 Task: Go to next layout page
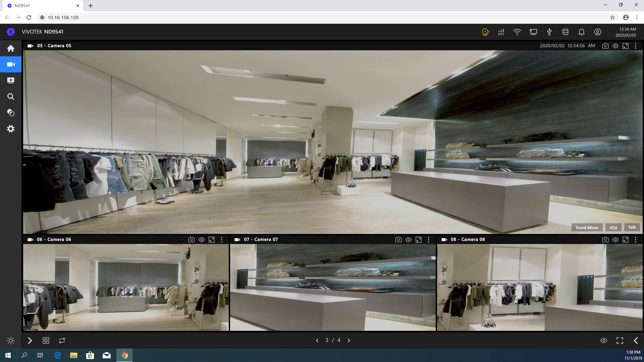click(349, 341)
